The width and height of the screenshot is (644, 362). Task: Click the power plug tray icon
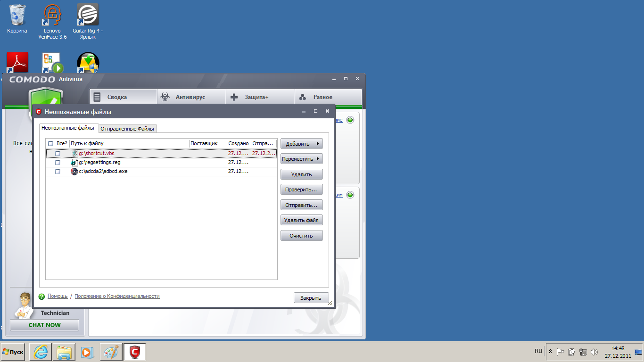pos(572,352)
